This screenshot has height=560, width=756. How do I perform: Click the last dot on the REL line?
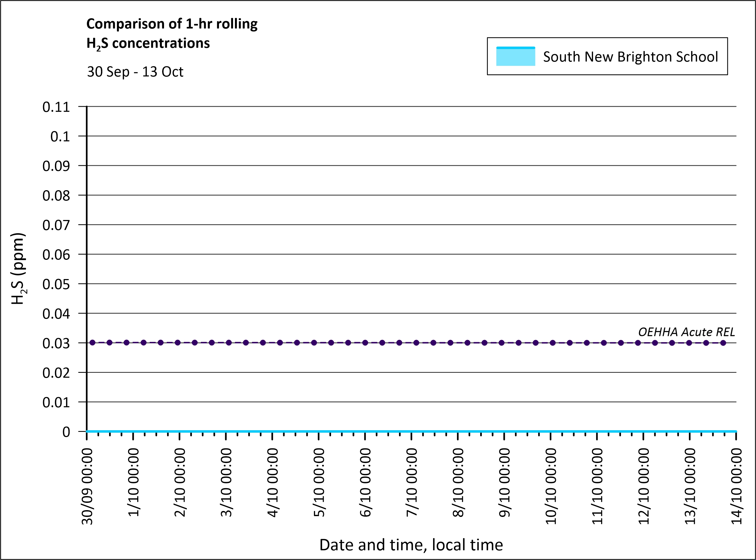(723, 343)
